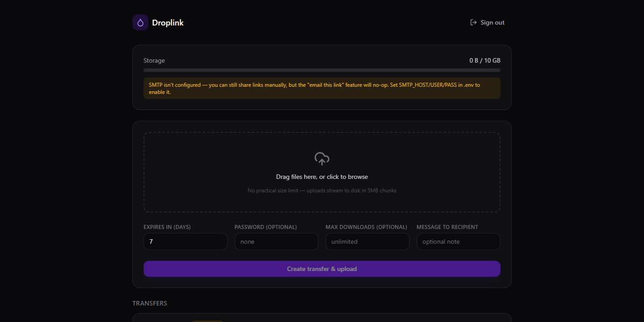Focus the Message to recipient field
This screenshot has width=644, height=322.
(458, 241)
